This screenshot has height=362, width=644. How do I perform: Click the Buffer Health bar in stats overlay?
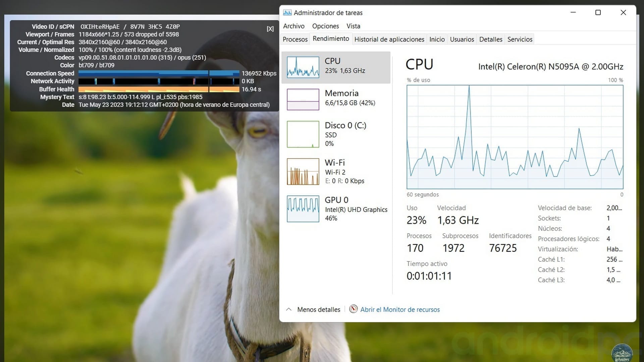(159, 89)
